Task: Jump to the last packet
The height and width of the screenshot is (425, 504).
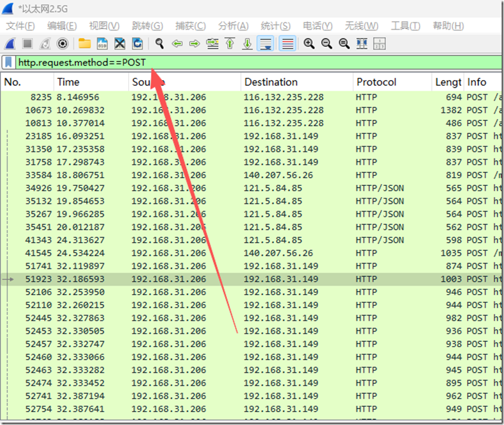Action: 247,43
